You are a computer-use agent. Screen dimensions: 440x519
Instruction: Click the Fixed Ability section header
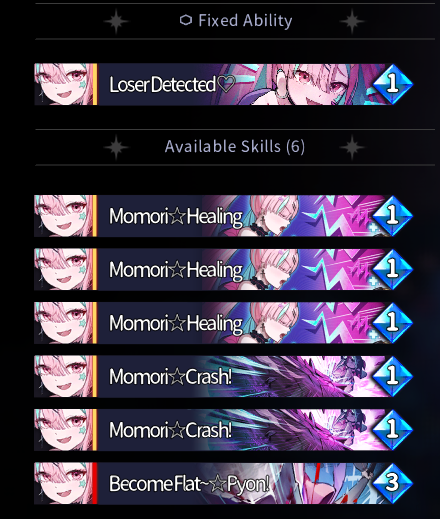245,21
